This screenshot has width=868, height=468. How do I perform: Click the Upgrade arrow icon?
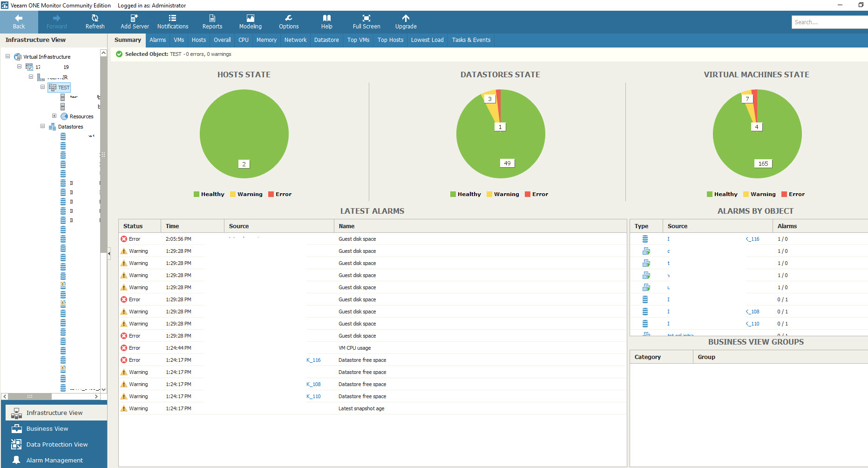pos(406,21)
